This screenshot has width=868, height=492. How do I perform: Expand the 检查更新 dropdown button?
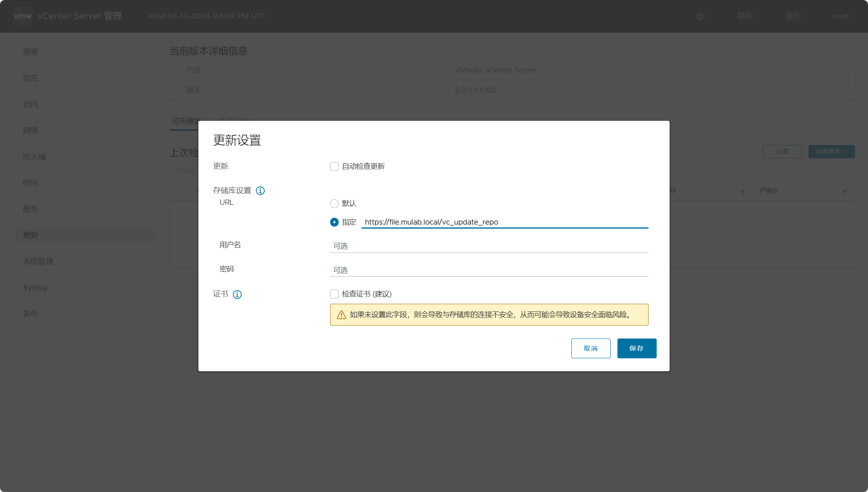point(832,151)
